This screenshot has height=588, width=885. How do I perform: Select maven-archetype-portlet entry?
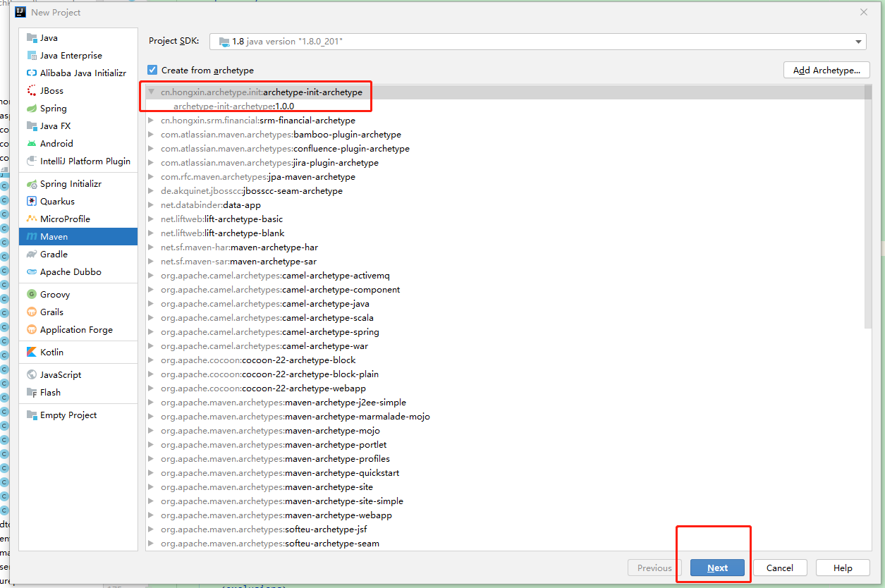click(x=273, y=445)
